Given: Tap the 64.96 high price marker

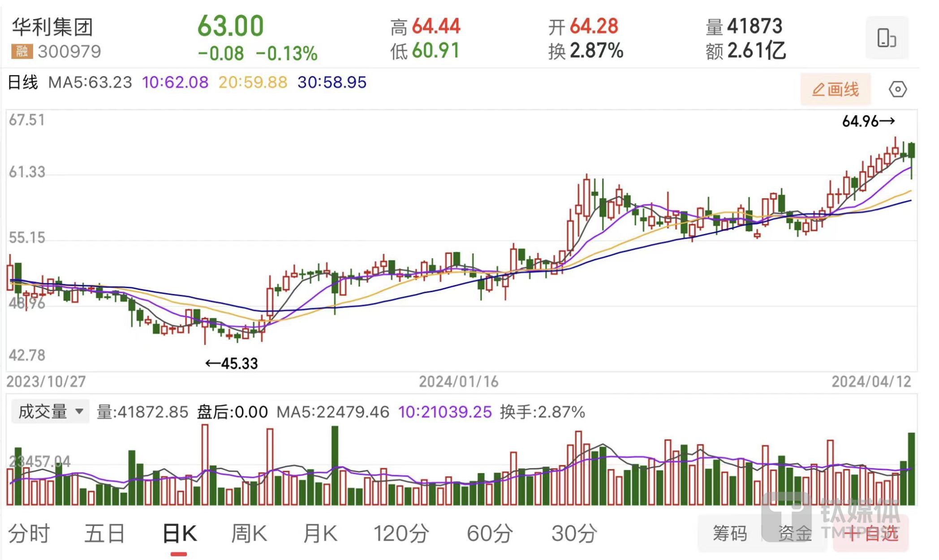Looking at the screenshot, I should point(868,121).
